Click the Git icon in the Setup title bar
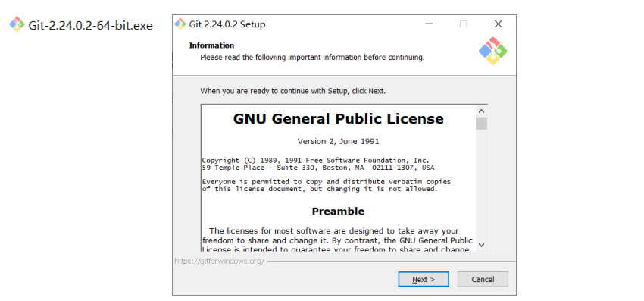The width and height of the screenshot is (644, 301). (x=180, y=24)
